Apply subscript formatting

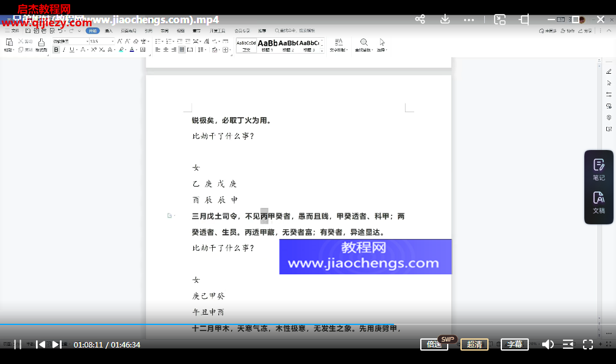click(x=102, y=50)
